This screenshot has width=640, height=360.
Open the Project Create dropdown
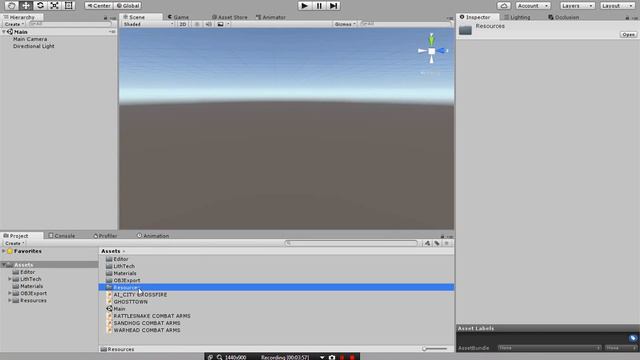(x=14, y=243)
